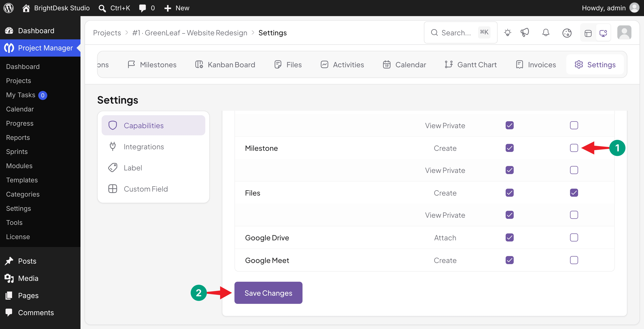Screen dimensions: 644x329
Task: Select Integrations in settings menu
Action: point(153,147)
